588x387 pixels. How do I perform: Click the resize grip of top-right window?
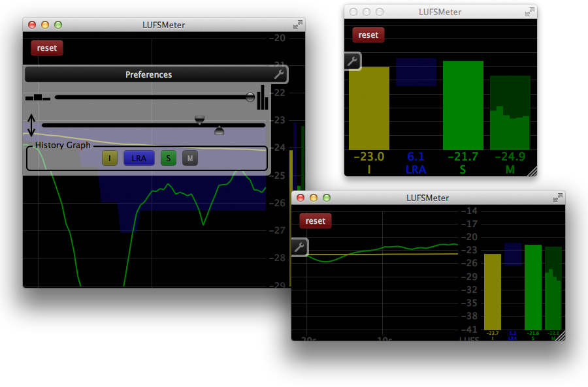pyautogui.click(x=532, y=172)
